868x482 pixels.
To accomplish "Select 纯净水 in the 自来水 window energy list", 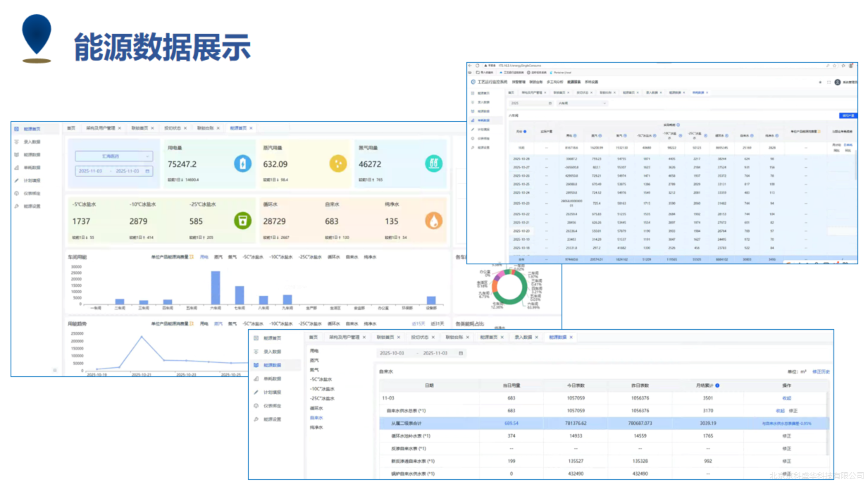I will [315, 427].
